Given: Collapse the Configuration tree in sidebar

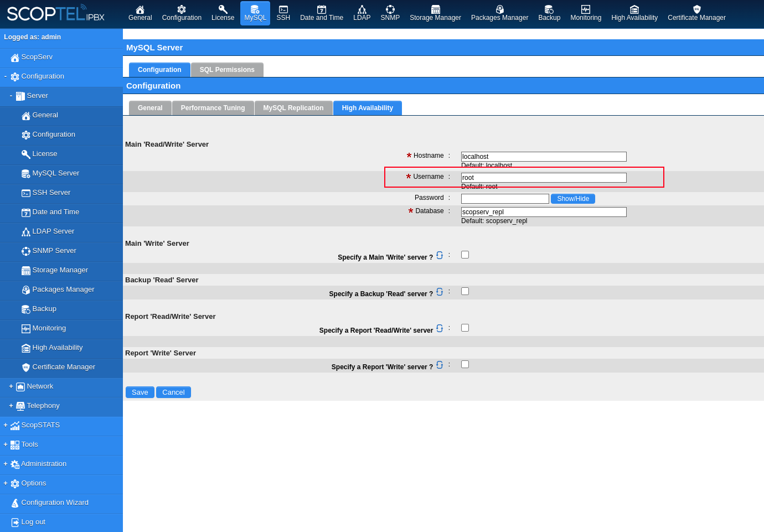Looking at the screenshot, I should (6, 76).
